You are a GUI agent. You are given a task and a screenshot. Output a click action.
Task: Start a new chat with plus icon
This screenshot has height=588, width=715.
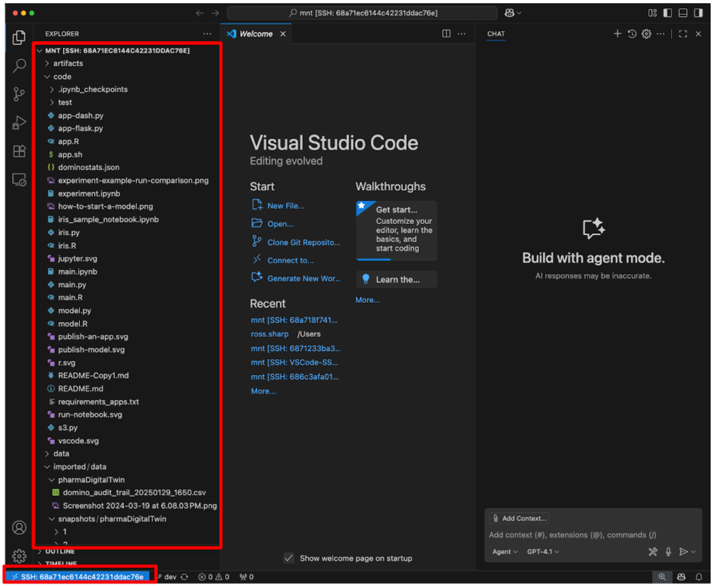pos(617,34)
